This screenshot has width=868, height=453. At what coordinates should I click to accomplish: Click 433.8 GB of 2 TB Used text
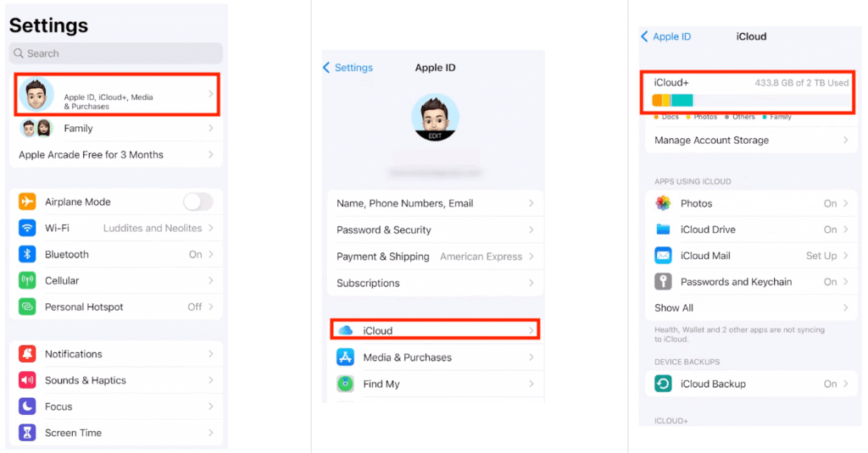click(801, 83)
